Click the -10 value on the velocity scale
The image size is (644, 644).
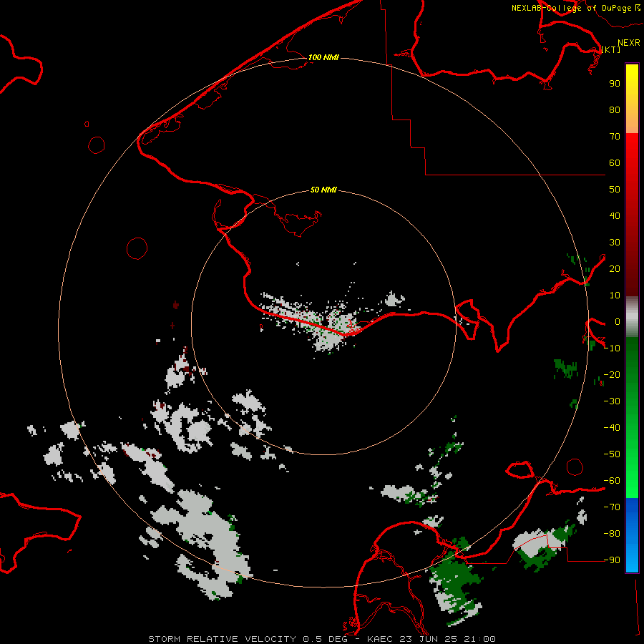[x=612, y=348]
